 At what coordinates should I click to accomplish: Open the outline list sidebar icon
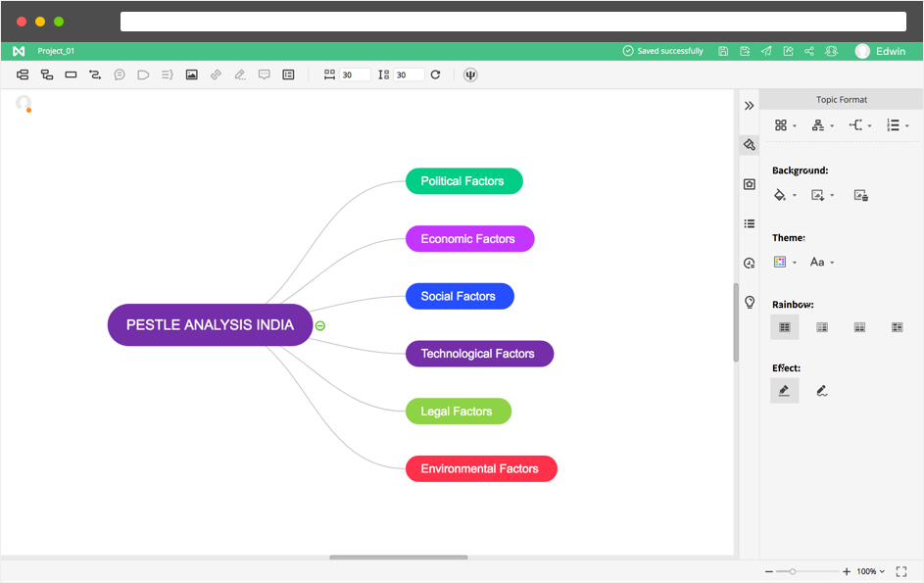(750, 223)
